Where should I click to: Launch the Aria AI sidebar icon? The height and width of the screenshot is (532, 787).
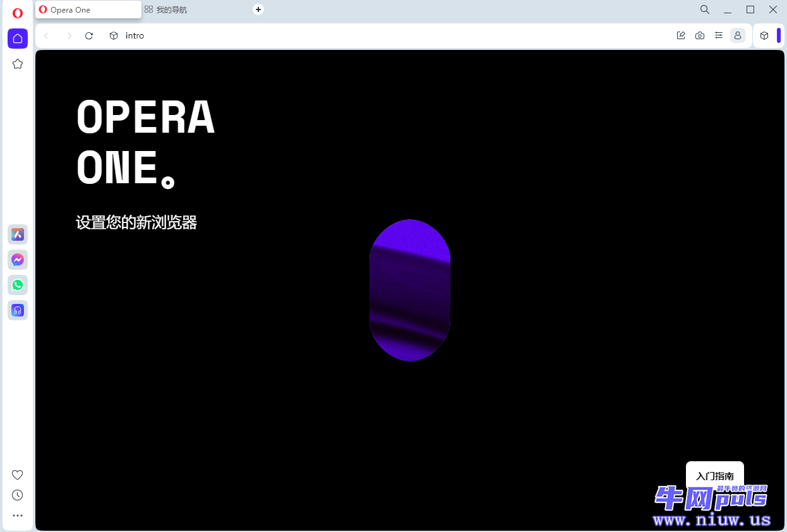tap(18, 234)
